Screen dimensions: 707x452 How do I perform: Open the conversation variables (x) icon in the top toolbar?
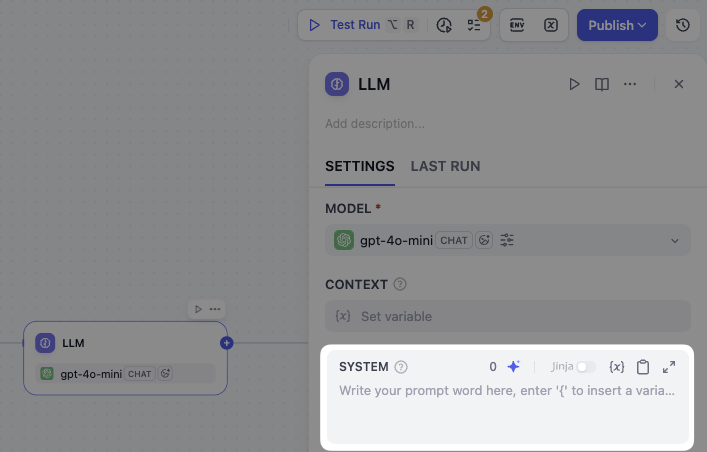(x=551, y=25)
